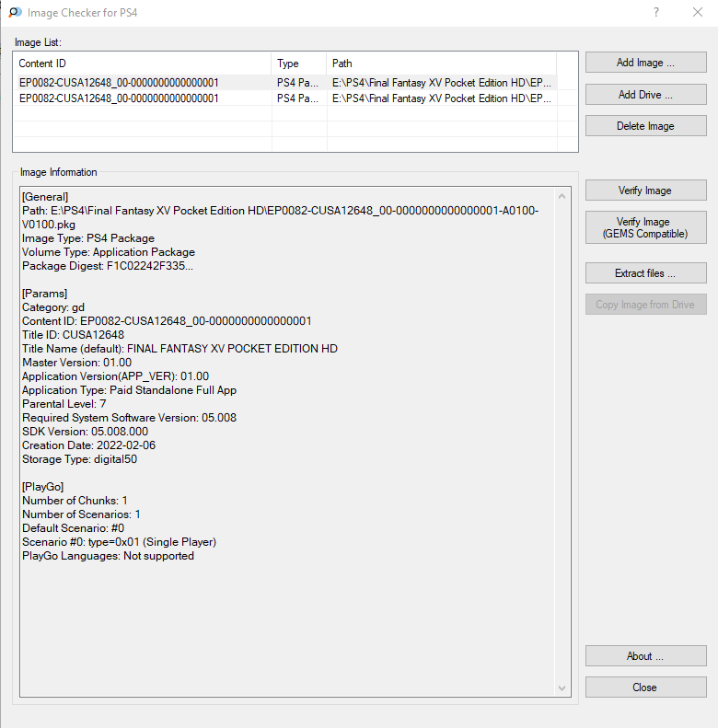This screenshot has width=718, height=728.
Task: Click the 'Title ID: CUSA12648' line
Action: (74, 335)
